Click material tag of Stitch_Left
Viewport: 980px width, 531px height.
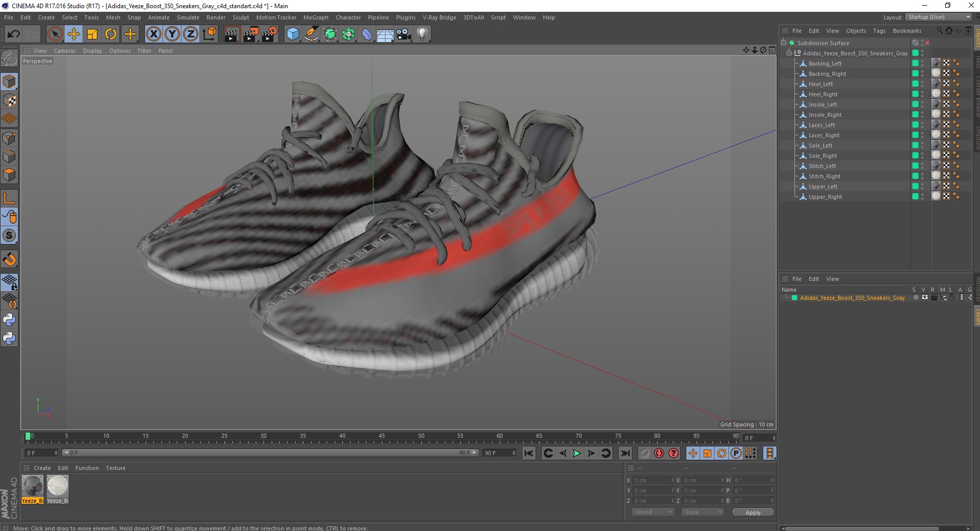click(x=936, y=166)
